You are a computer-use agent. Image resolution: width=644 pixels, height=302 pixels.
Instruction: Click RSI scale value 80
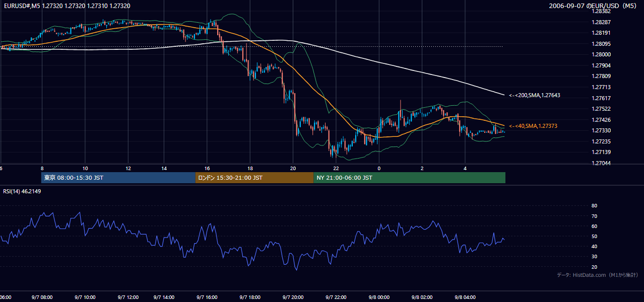click(x=595, y=206)
